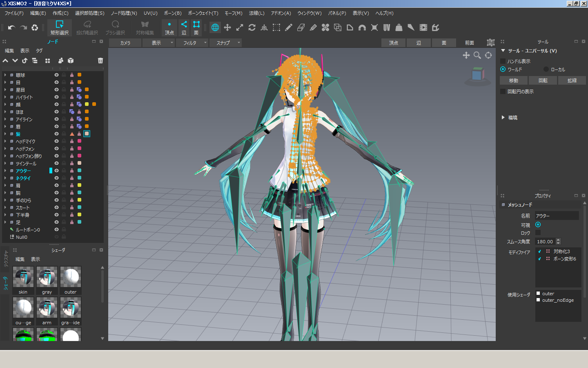Select the diagonal-arrow scale tool
Screen dimensions: 588x368
coord(240,27)
